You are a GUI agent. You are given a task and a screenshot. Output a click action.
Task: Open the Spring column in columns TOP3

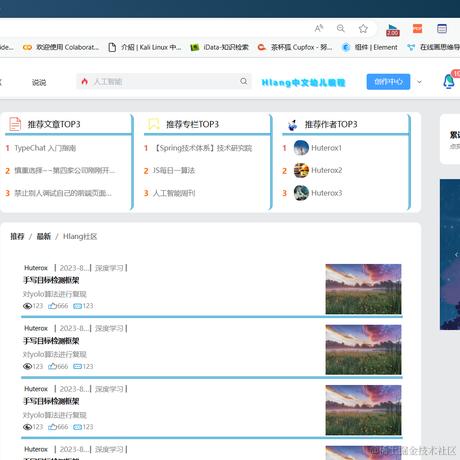coord(202,148)
